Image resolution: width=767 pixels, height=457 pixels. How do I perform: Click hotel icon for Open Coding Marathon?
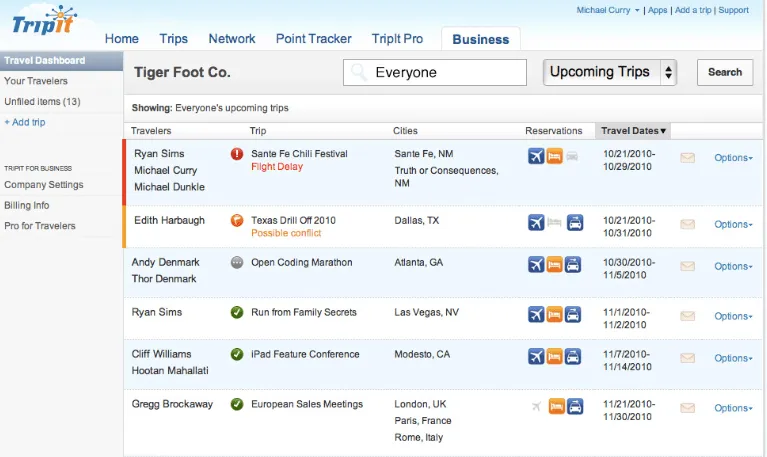(x=554, y=265)
